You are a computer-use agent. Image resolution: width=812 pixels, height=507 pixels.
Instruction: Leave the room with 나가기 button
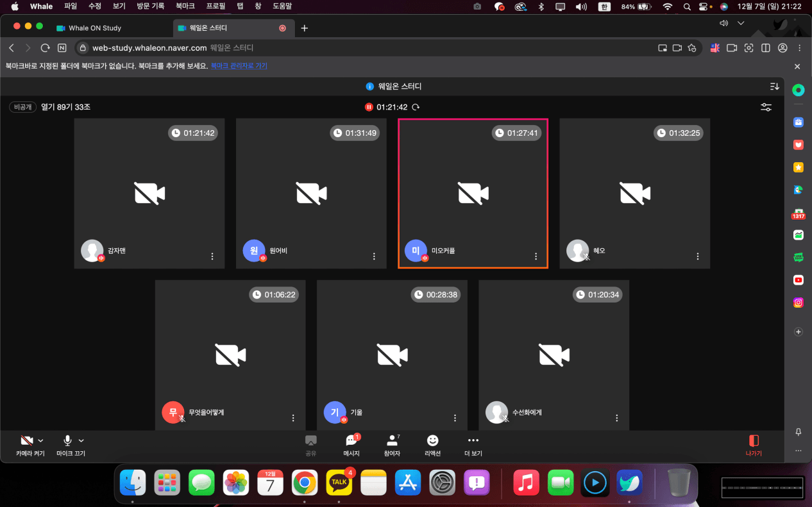[754, 445]
